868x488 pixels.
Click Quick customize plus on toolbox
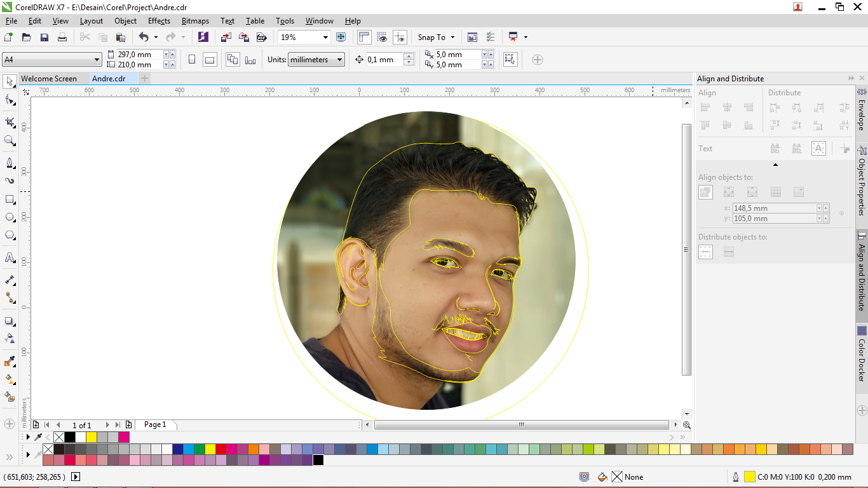[10, 423]
